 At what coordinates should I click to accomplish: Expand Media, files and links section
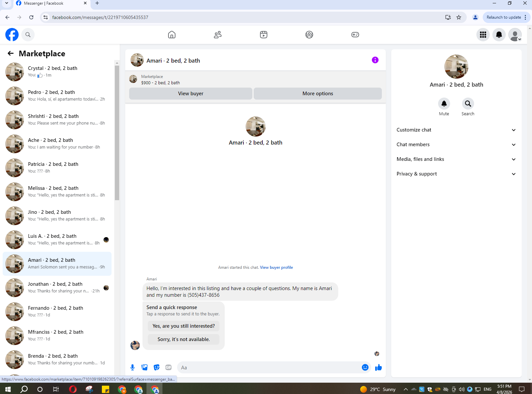(456, 159)
